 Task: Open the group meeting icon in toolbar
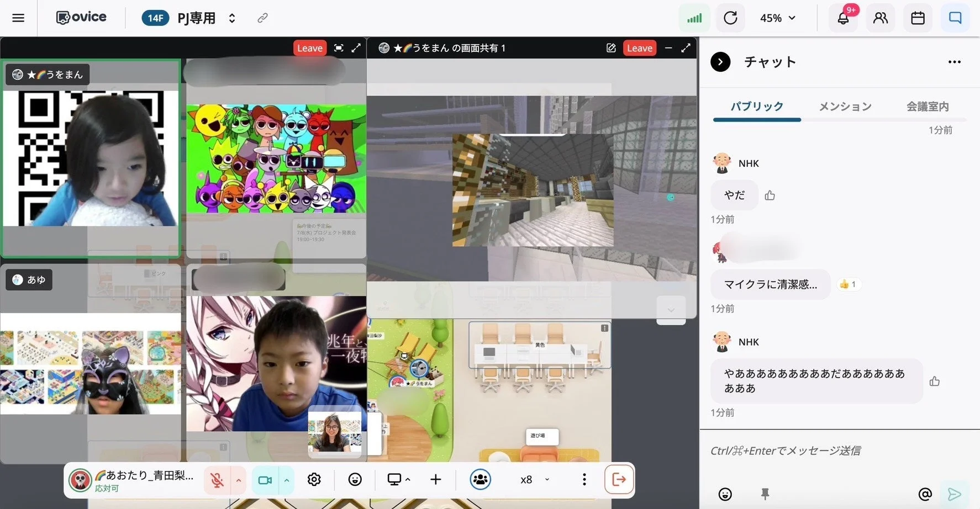(x=481, y=480)
